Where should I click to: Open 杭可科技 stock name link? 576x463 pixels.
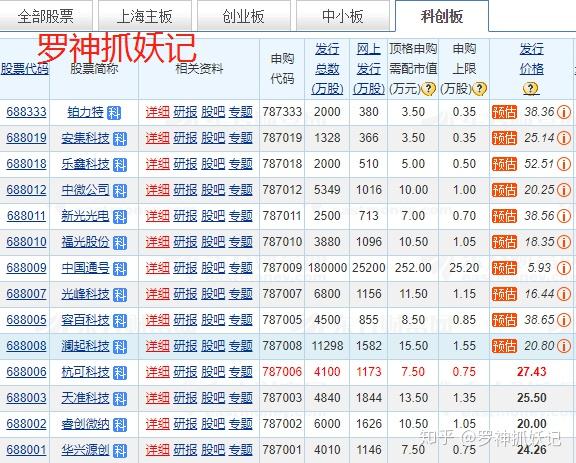(x=86, y=372)
